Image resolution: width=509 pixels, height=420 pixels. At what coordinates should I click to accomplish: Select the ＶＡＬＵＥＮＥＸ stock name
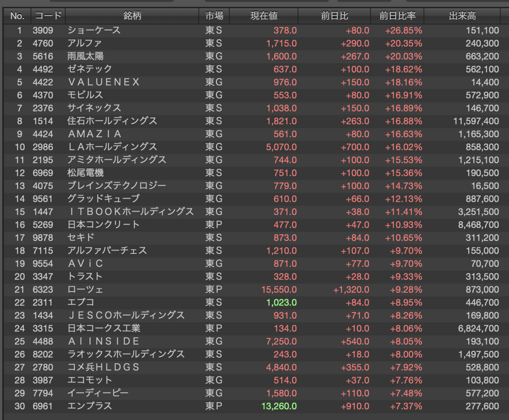(x=103, y=82)
